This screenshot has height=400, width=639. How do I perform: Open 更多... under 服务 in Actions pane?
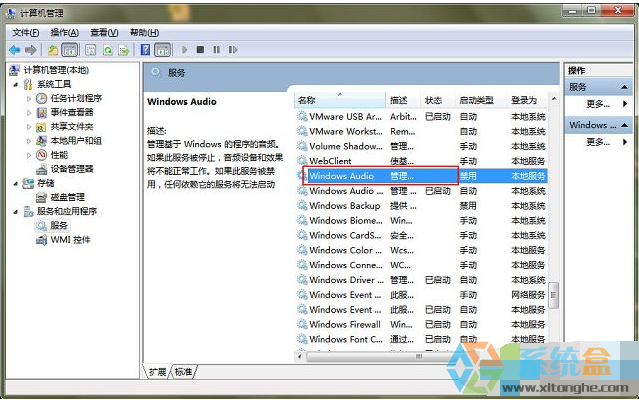click(598, 104)
